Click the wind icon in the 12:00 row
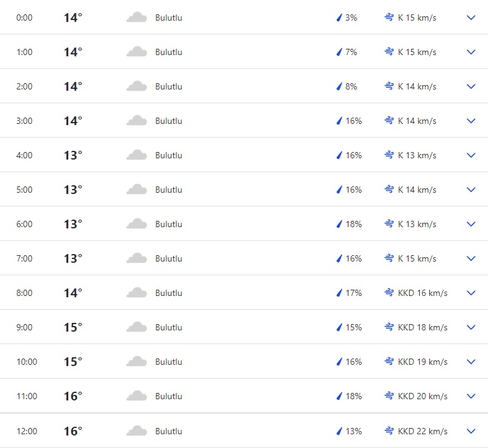 [x=389, y=431]
